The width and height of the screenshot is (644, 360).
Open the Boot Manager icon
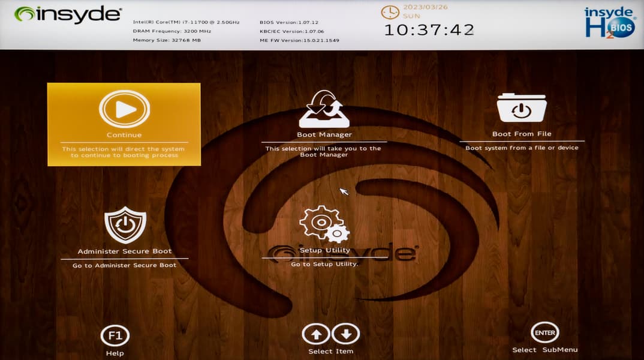tap(324, 109)
